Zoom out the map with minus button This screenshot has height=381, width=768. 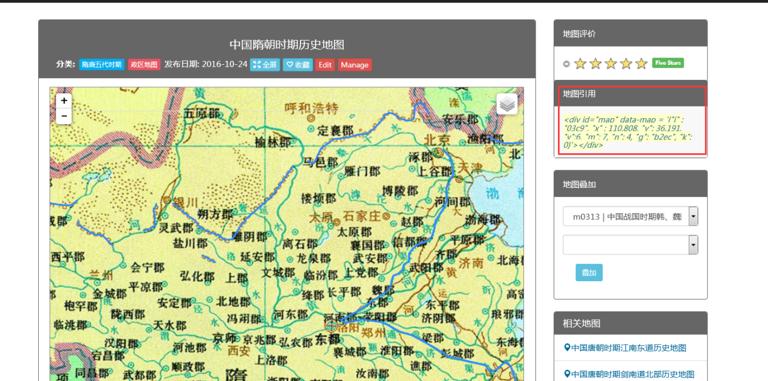pyautogui.click(x=64, y=116)
